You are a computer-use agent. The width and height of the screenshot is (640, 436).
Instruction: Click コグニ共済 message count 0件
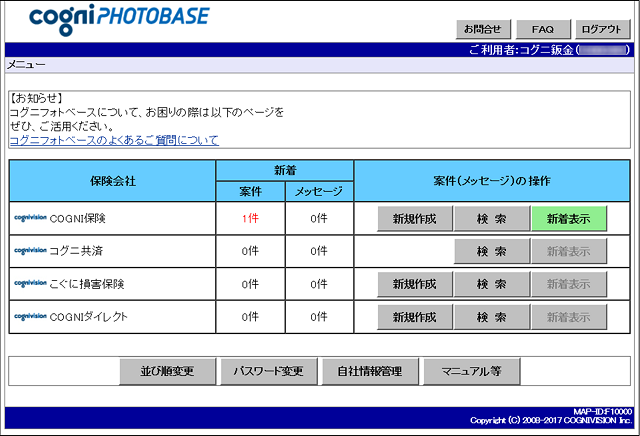coord(319,251)
